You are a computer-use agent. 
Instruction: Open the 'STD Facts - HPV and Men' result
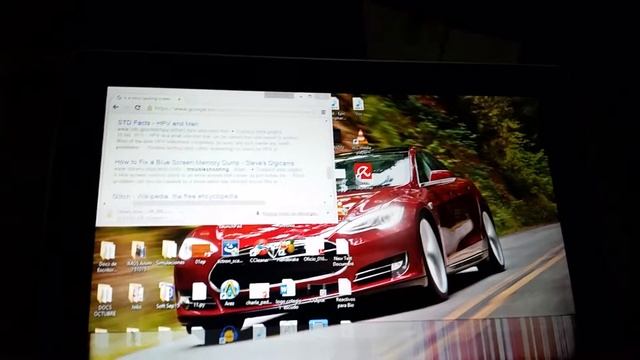[x=158, y=123]
